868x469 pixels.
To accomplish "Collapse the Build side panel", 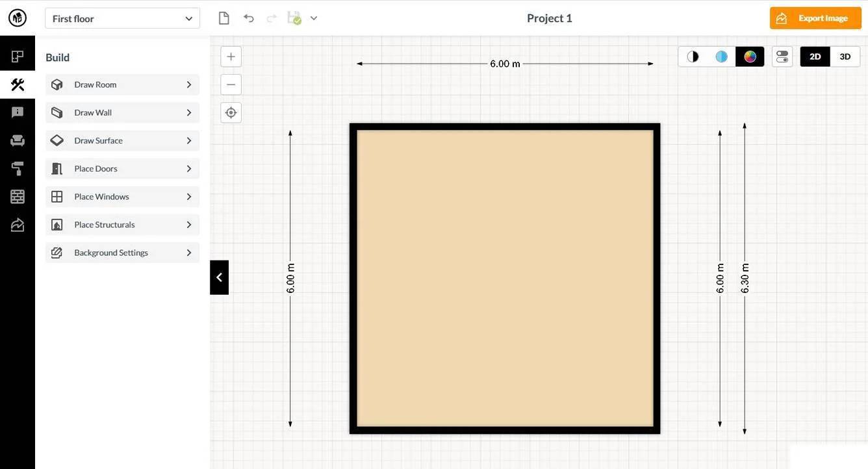I will click(219, 277).
